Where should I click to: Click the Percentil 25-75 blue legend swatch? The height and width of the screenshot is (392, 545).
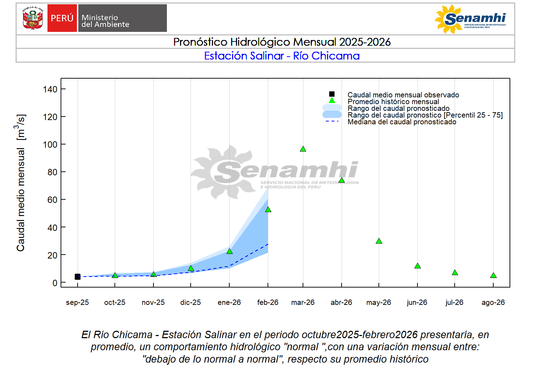(x=332, y=114)
